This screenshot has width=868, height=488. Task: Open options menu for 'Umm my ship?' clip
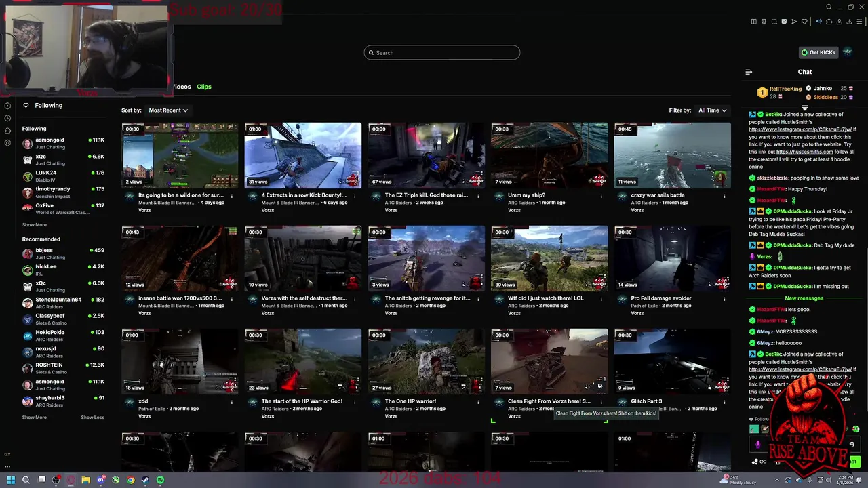601,196
